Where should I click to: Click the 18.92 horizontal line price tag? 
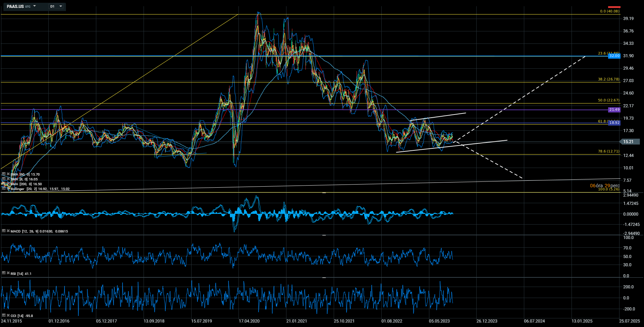click(x=614, y=123)
